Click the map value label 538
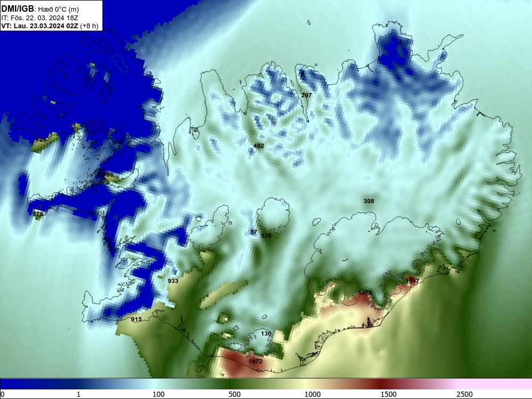Viewport: 532px width, 399px height. (267, 236)
